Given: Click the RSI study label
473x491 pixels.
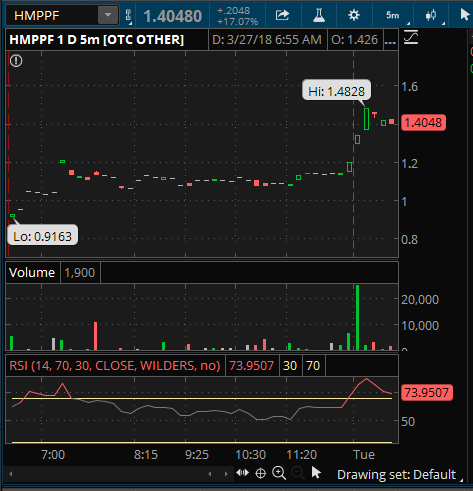Looking at the screenshot, I should click(x=115, y=366).
